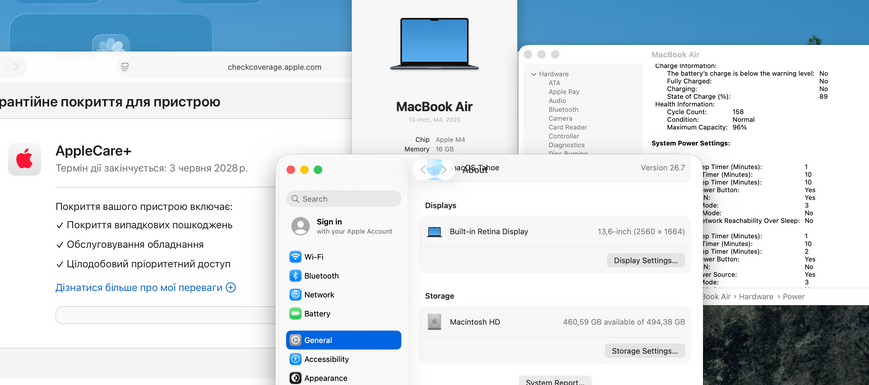869x385 pixels.
Task: Click the Condition: Normal entry
Action: [710, 120]
